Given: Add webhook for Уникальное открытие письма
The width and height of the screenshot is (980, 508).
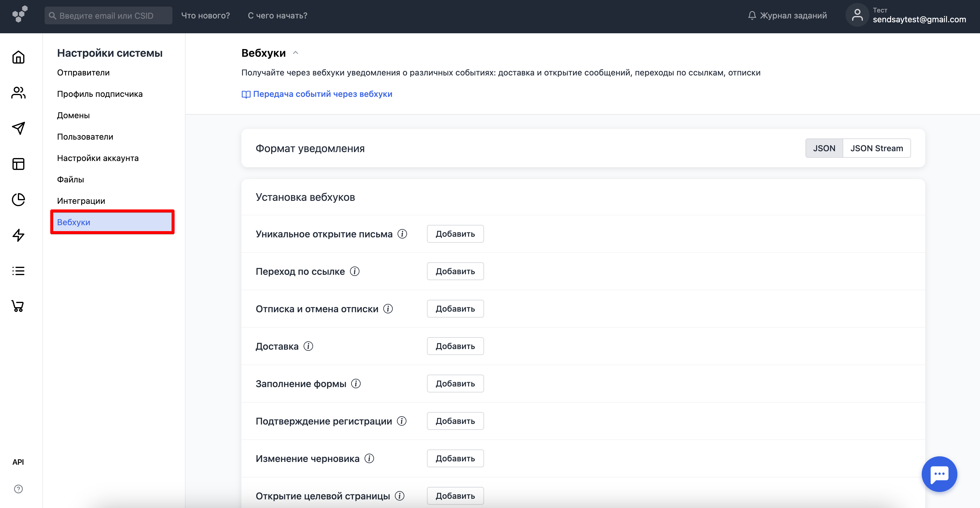Looking at the screenshot, I should click(455, 234).
